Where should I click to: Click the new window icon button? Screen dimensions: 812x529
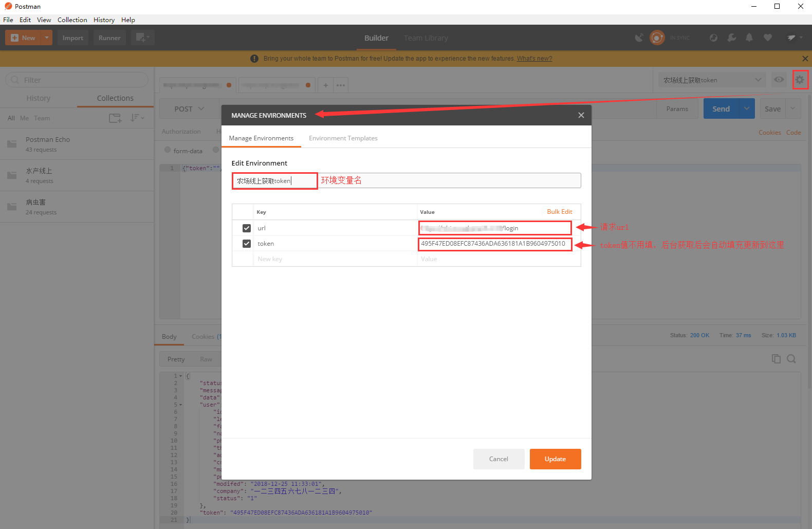pos(142,38)
